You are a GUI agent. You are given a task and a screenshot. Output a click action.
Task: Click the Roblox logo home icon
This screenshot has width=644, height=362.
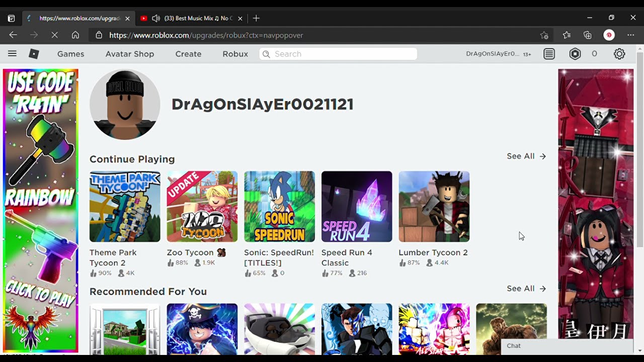(x=34, y=54)
